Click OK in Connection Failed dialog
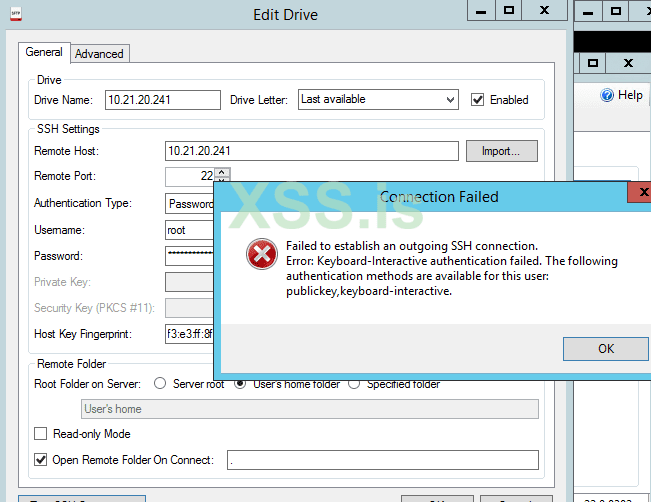Screen dimensions: 651x502 605,349
